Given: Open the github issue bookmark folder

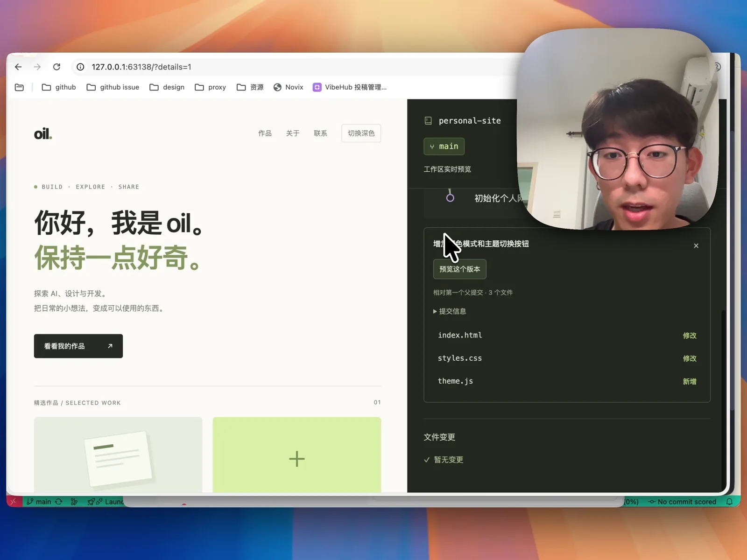Looking at the screenshot, I should coord(113,87).
